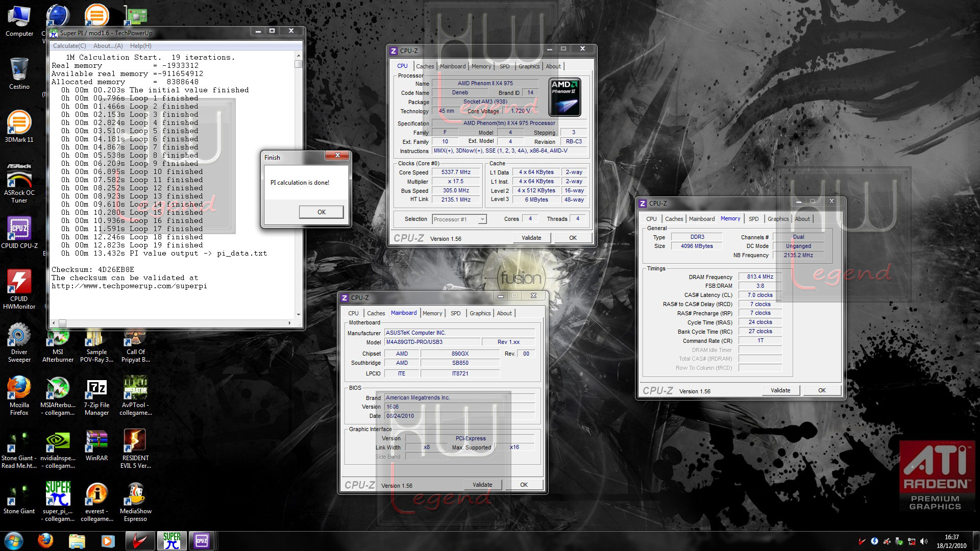This screenshot has width=980, height=551.
Task: Click OK in the Finish dialog
Action: coord(321,212)
